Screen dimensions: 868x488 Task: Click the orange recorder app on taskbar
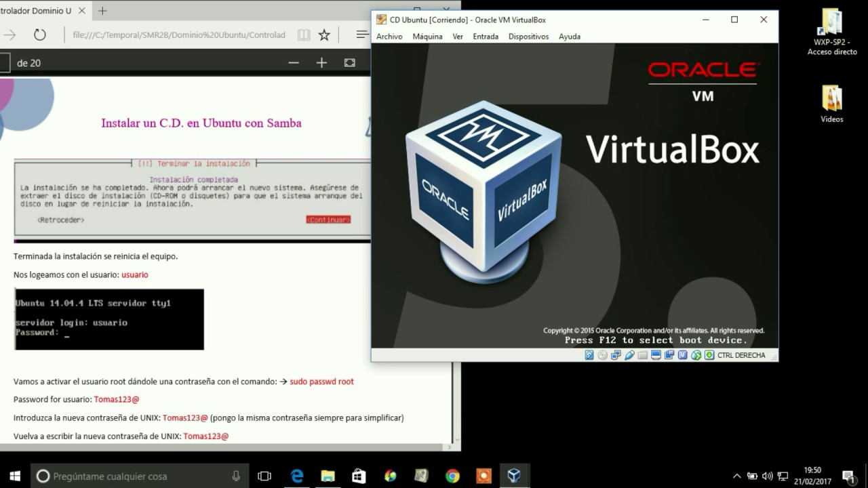point(484,476)
